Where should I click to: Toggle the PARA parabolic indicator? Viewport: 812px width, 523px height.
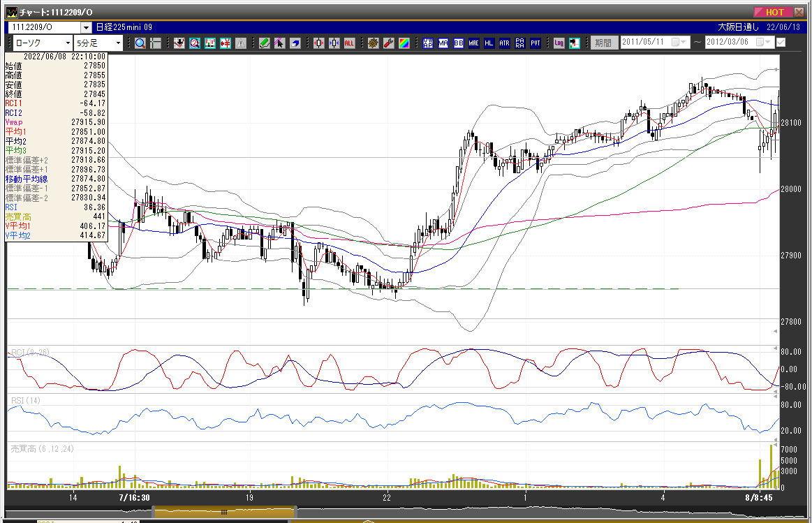coord(520,43)
